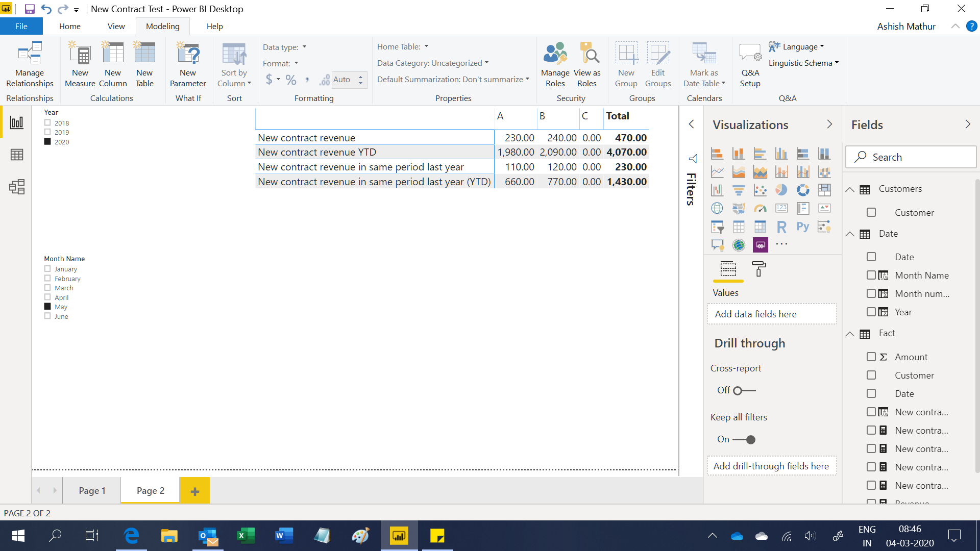Tick the January month checkbox
The width and height of the screenshot is (980, 551).
tap(47, 269)
